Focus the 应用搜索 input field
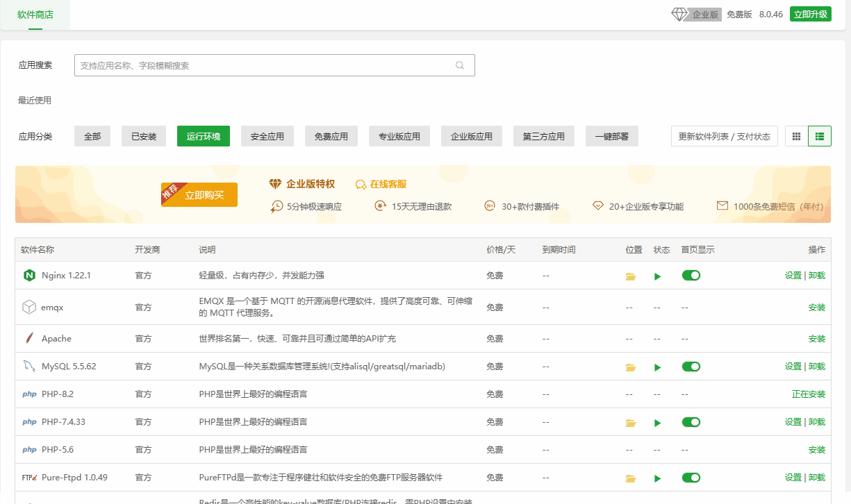851x504 pixels. 274,65
